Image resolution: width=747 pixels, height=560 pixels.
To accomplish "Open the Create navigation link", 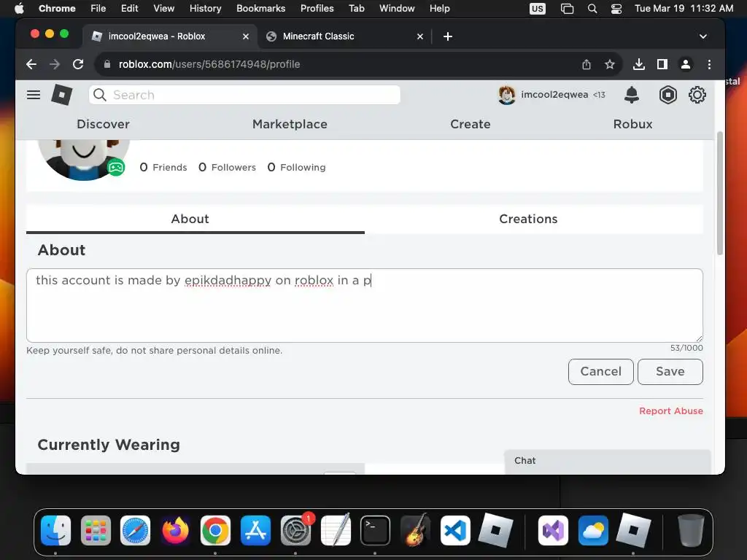I will pyautogui.click(x=471, y=124).
